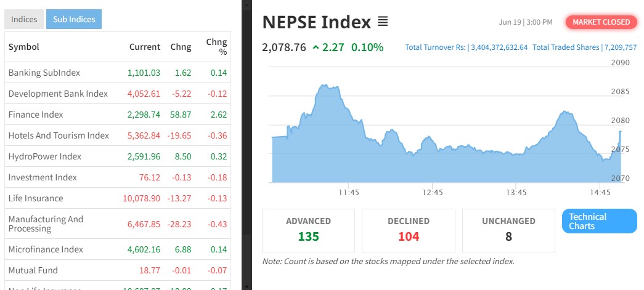The height and width of the screenshot is (290, 644).
Task: Sort by the Chng % column header
Action: pyautogui.click(x=217, y=47)
